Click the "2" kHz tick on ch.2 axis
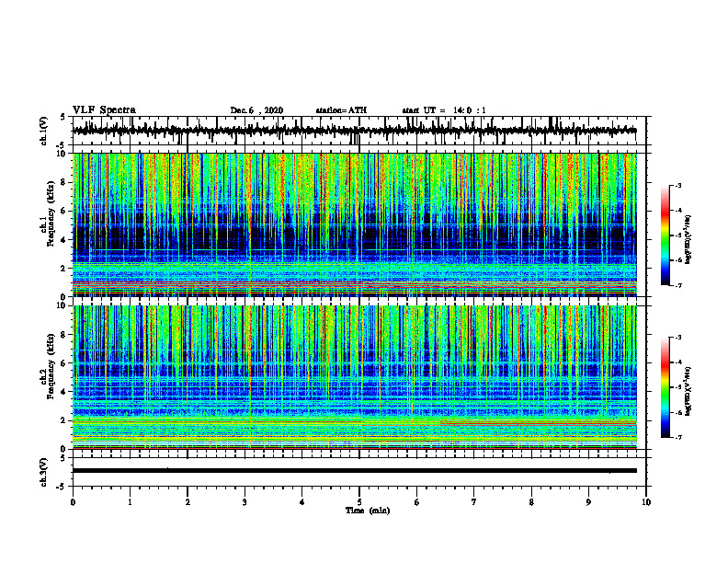The image size is (728, 563). [65, 420]
